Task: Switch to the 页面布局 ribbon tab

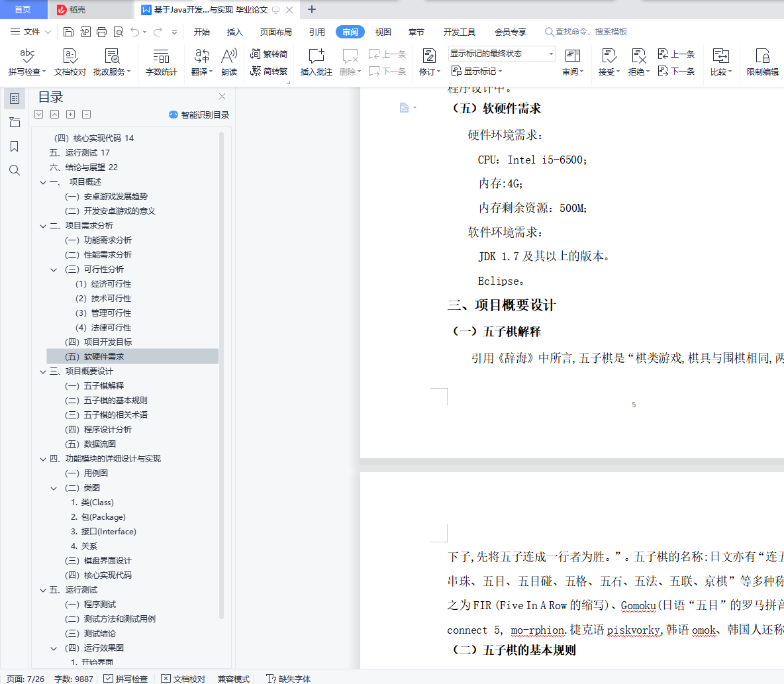Action: [275, 32]
